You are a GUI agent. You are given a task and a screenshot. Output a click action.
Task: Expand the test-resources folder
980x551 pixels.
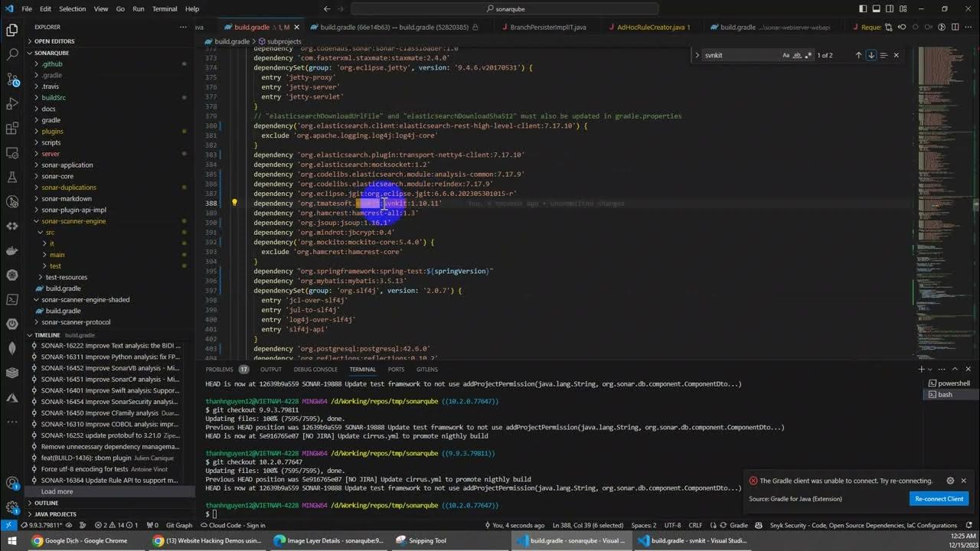coord(109,277)
